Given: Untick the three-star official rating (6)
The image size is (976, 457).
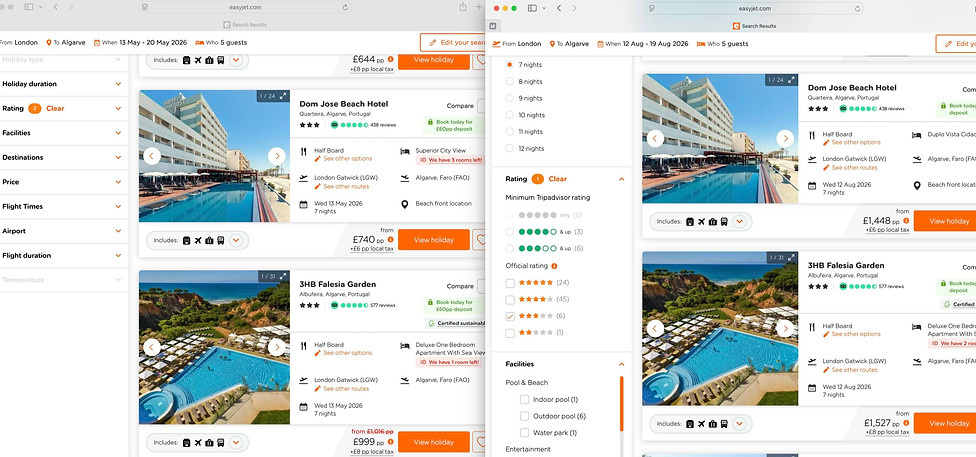Looking at the screenshot, I should coord(510,316).
